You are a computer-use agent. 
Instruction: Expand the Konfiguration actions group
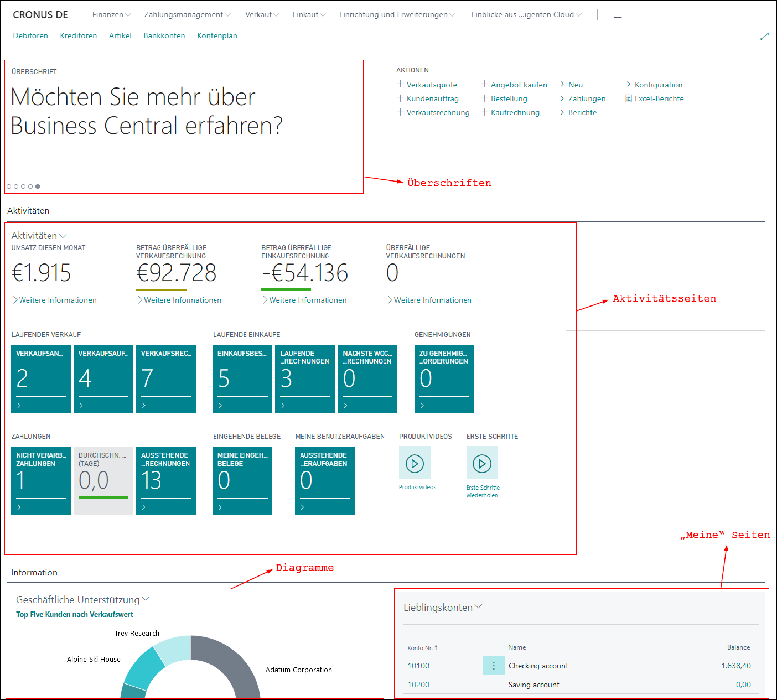(654, 85)
